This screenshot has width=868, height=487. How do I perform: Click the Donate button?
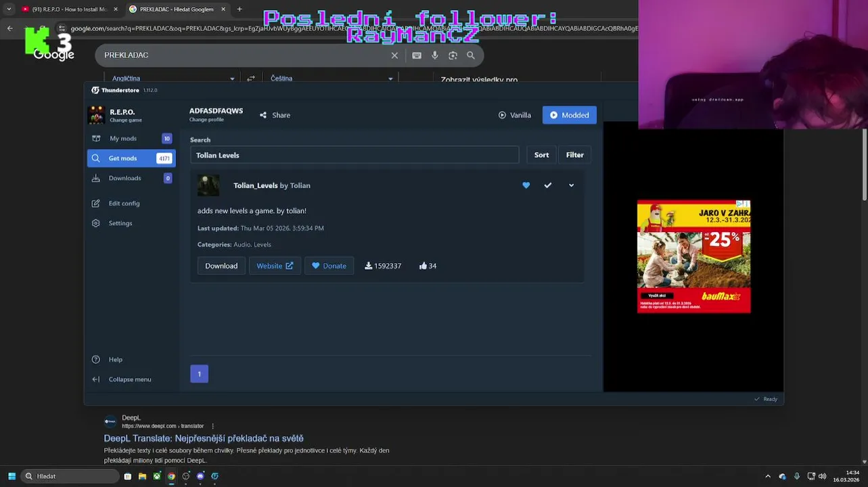[329, 266]
